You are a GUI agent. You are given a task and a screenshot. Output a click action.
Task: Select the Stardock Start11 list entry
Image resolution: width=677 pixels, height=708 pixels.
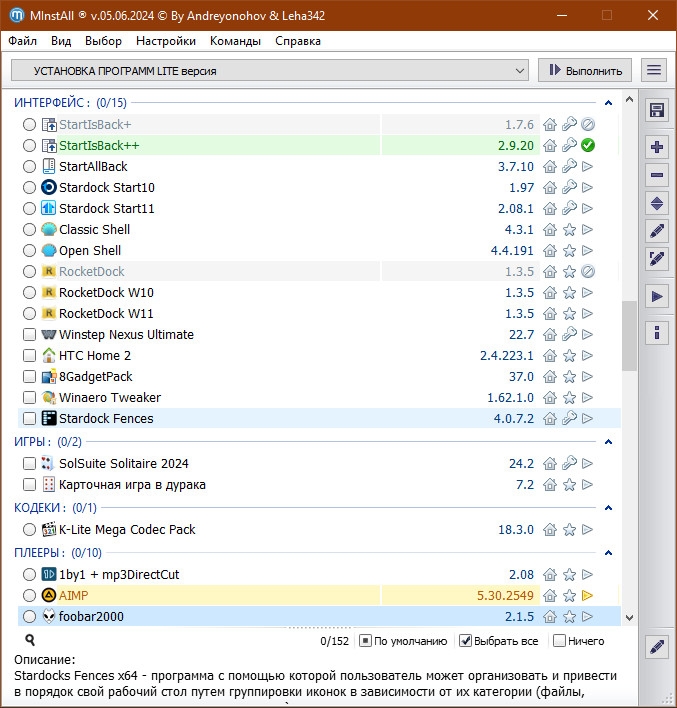coord(319,209)
